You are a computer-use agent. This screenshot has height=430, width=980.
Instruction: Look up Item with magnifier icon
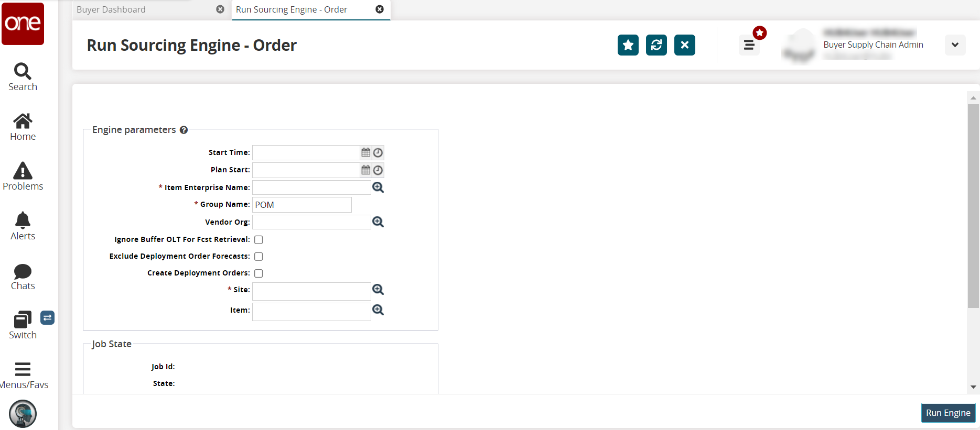pos(378,310)
